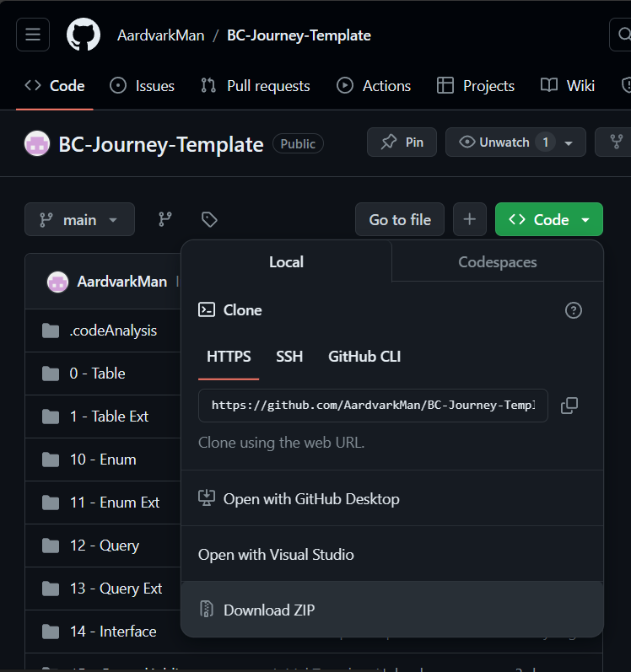This screenshot has width=631, height=672.
Task: Click the BC-Journey-Template repository title
Action: click(161, 144)
